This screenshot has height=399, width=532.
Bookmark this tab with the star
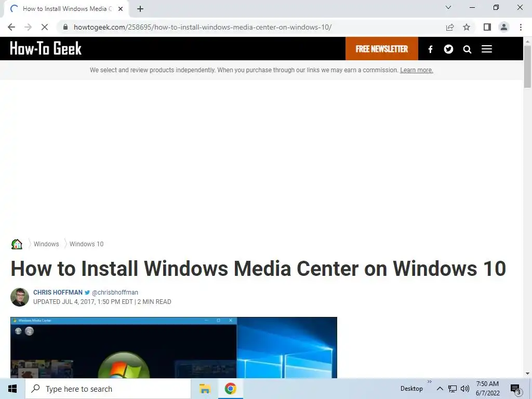(467, 27)
